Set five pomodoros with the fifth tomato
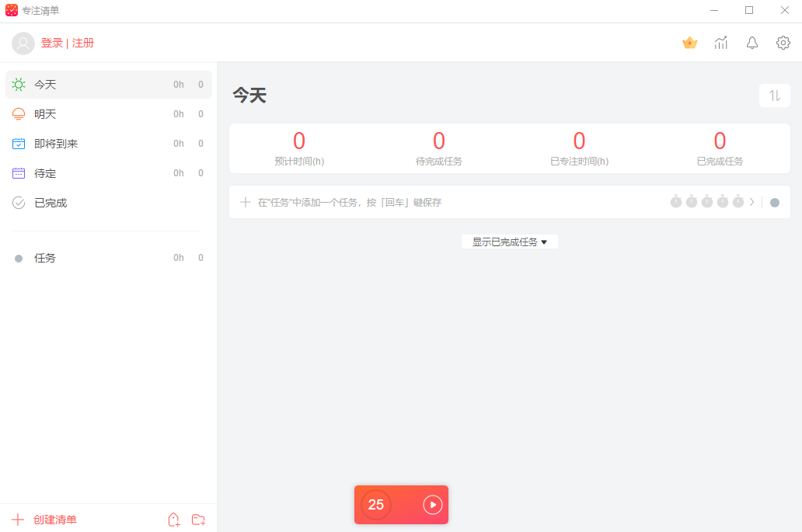Image resolution: width=802 pixels, height=532 pixels. [737, 201]
